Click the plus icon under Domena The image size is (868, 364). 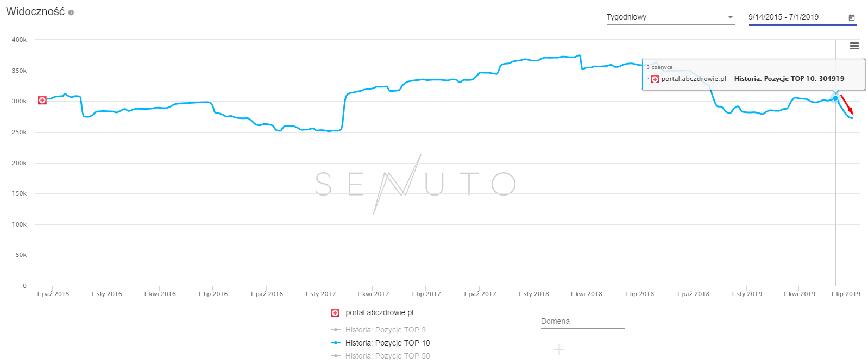[559, 349]
